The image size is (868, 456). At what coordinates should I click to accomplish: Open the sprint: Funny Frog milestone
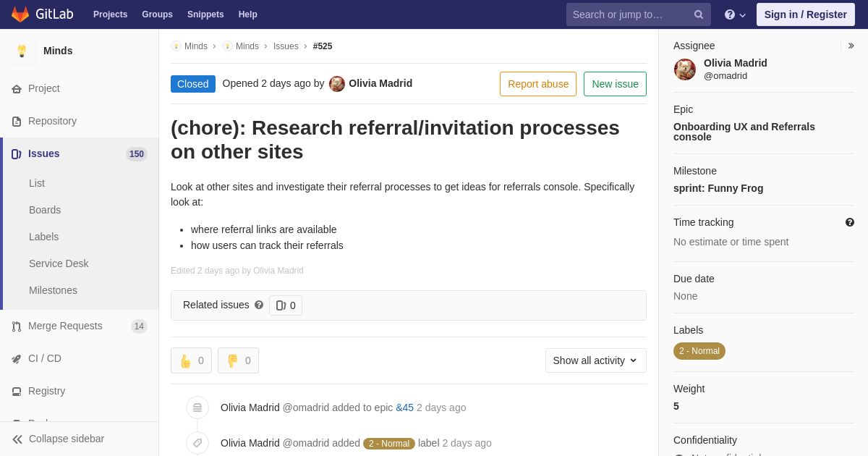tap(718, 188)
